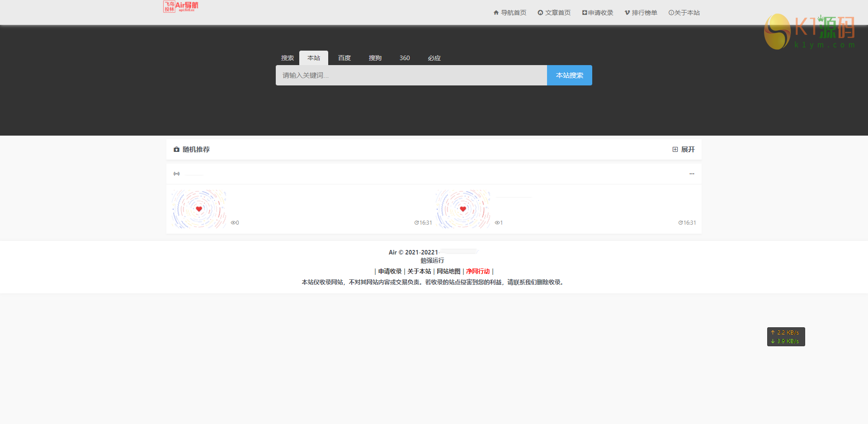Click the home icon beside 导航首页

pos(495,13)
